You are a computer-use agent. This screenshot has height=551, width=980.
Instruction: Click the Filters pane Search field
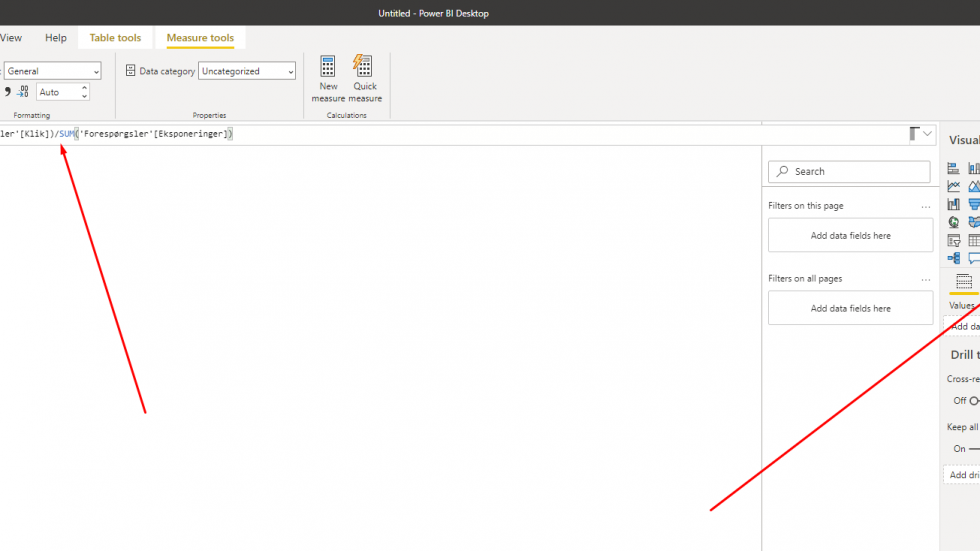[x=849, y=171]
